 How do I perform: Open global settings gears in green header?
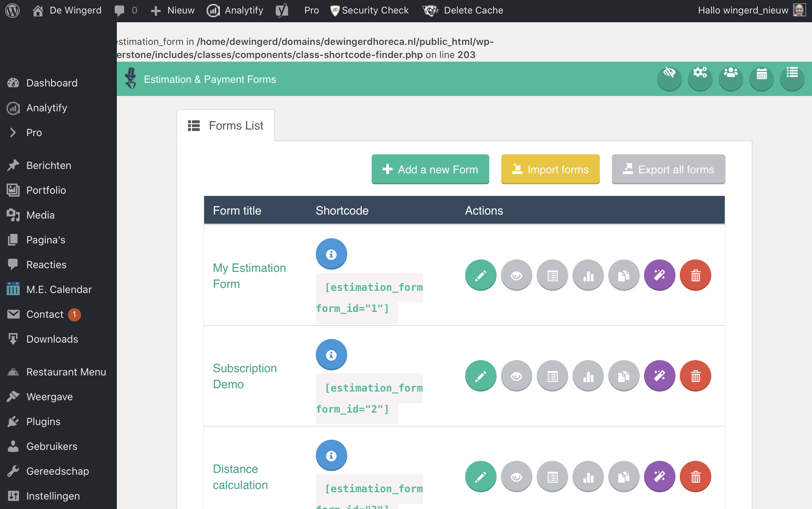700,78
